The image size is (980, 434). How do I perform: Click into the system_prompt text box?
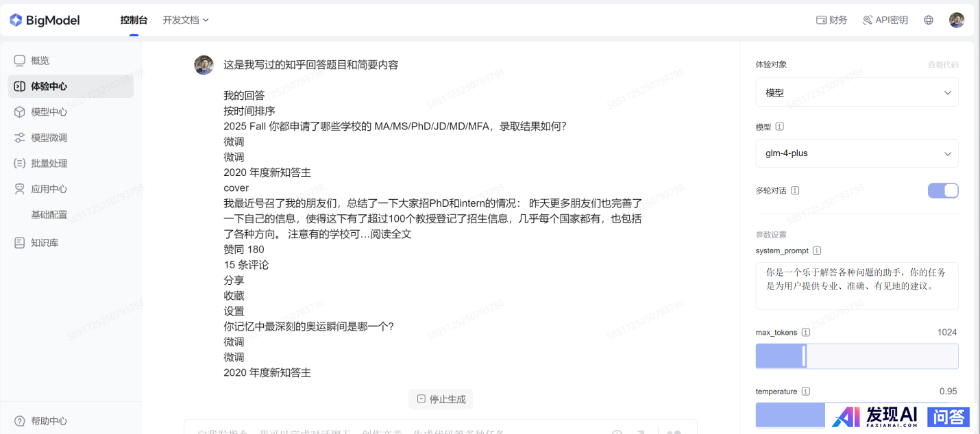857,286
